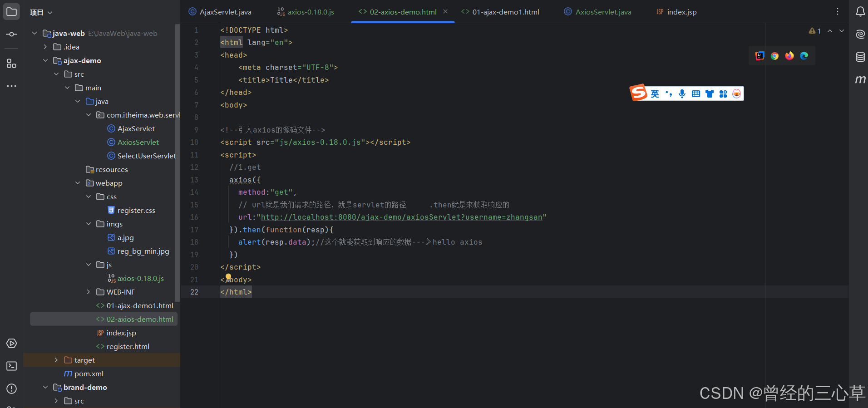Go to previous highlighted error arrow
This screenshot has width=868, height=408.
pos(830,31)
